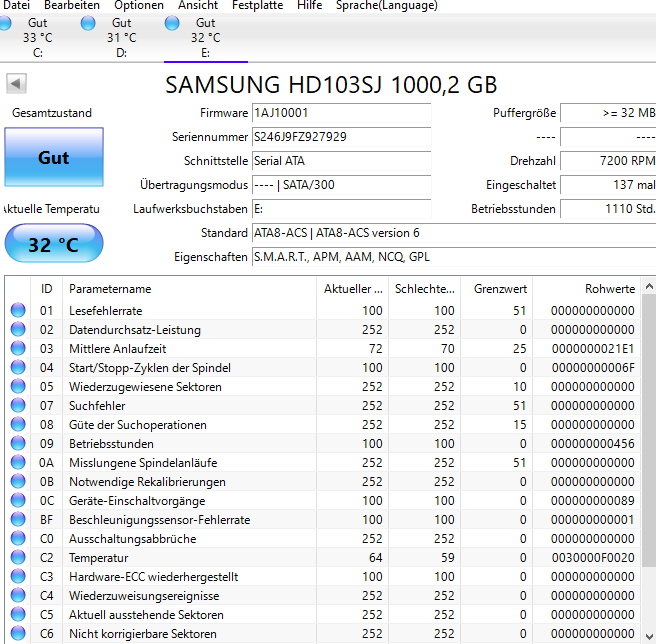Click the Eigenschaften field with S.M.A.R.T.

point(454,257)
